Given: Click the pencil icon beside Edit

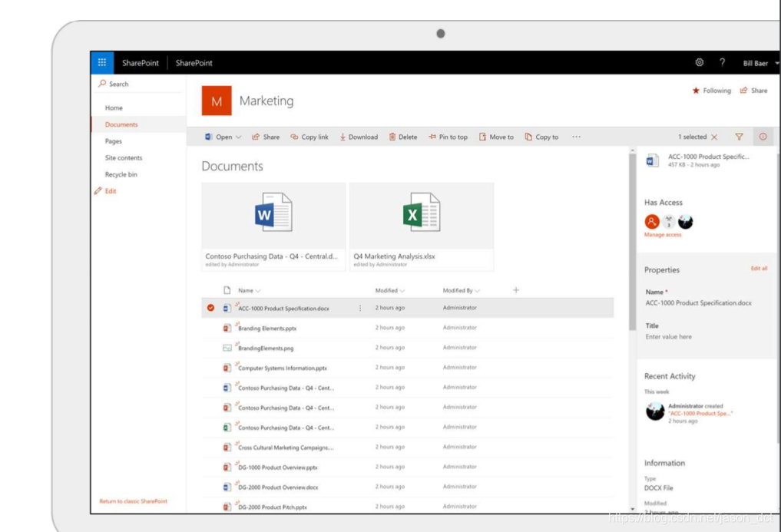Looking at the screenshot, I should (x=98, y=191).
